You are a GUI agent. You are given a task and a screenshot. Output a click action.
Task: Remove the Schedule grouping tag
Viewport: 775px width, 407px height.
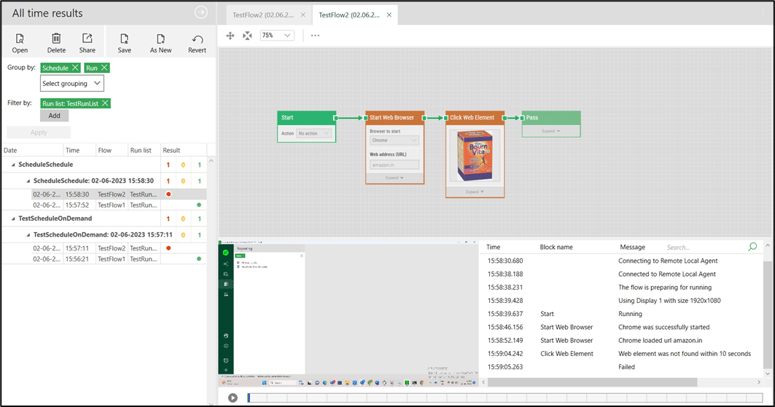[75, 68]
